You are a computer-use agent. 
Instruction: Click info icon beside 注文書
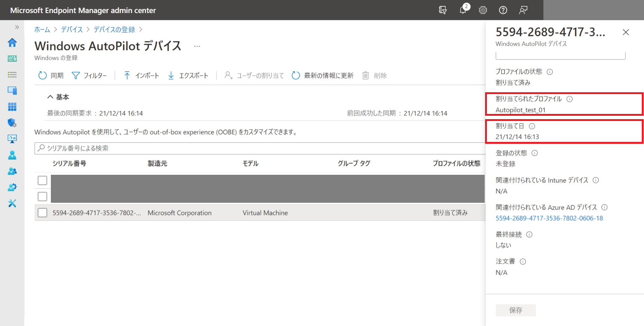click(523, 262)
